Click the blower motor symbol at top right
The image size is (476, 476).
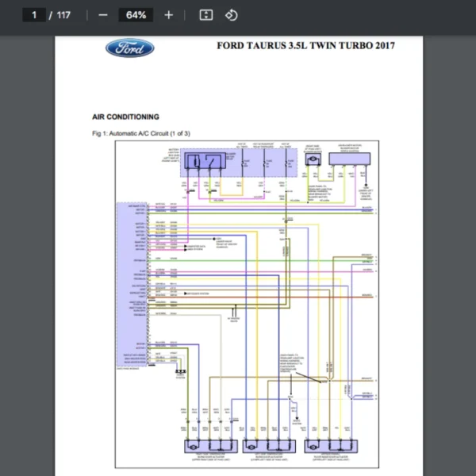pyautogui.click(x=311, y=159)
